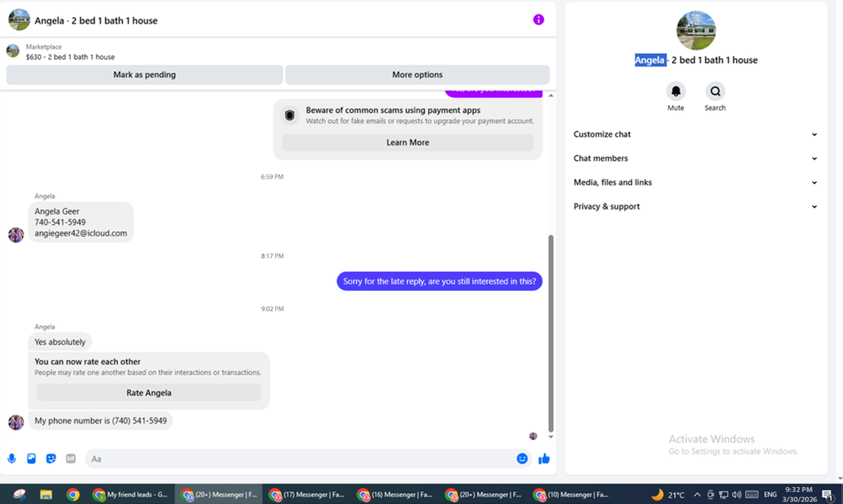Screen dimensions: 843x504
Task: Click the "My phone number is" message
Action: click(x=101, y=421)
